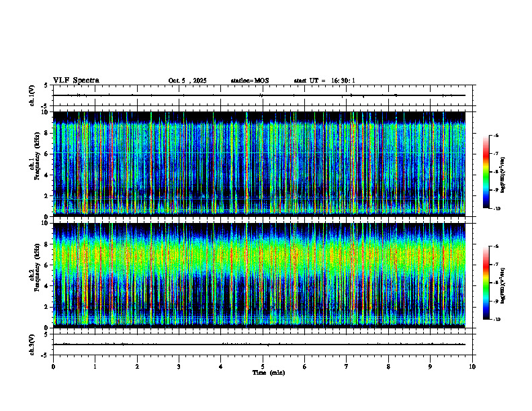Click the "-10" label on ch.1 color scale
This screenshot has width=532, height=411.
(x=497, y=209)
